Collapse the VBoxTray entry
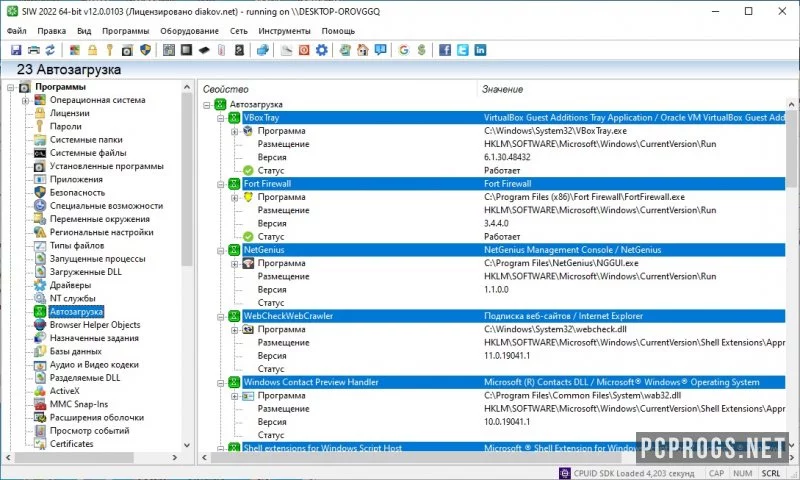 coord(220,118)
